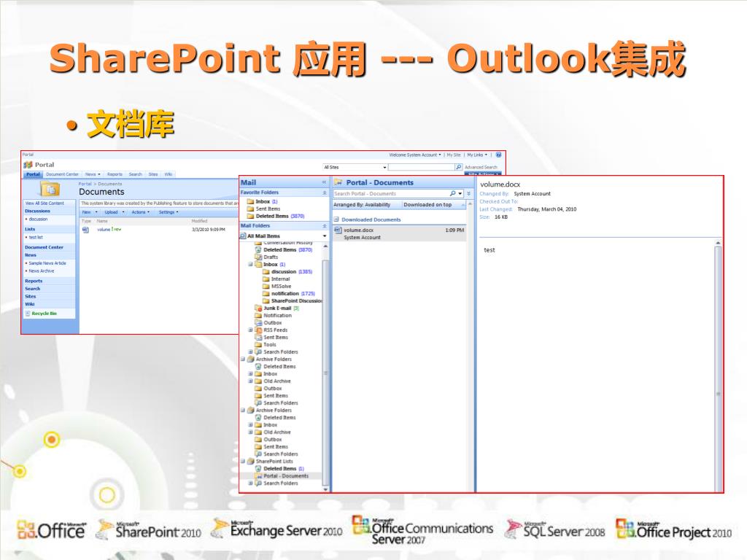Screen dimensions: 747x560
Task: Collapse the SharePoint Lists tree node
Action: (243, 462)
